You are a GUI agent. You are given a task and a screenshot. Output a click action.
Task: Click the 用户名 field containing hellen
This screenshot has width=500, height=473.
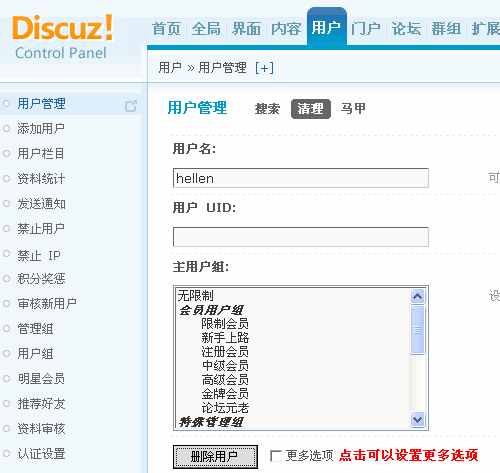click(301, 178)
